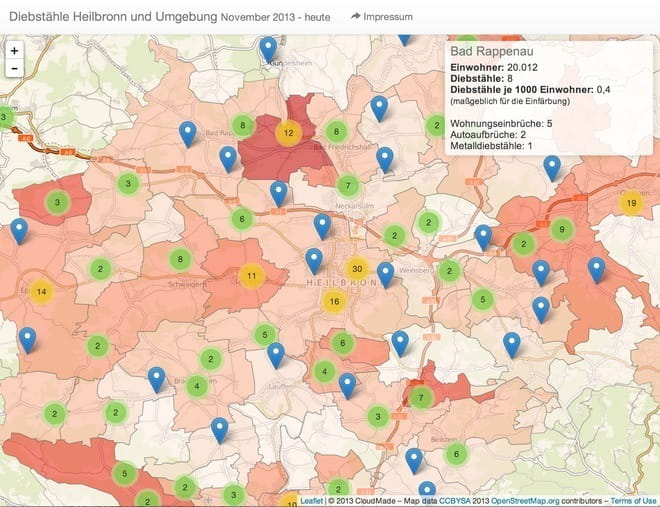The height and width of the screenshot is (507, 660).
Task: Click the green cluster 8 near Bad Rappenau
Action: coord(242,125)
